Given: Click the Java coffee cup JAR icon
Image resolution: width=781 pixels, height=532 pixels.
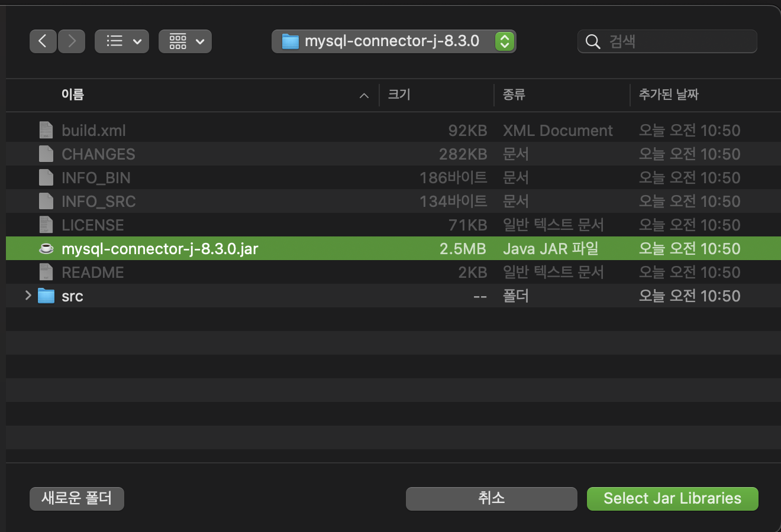Looking at the screenshot, I should pyautogui.click(x=46, y=248).
